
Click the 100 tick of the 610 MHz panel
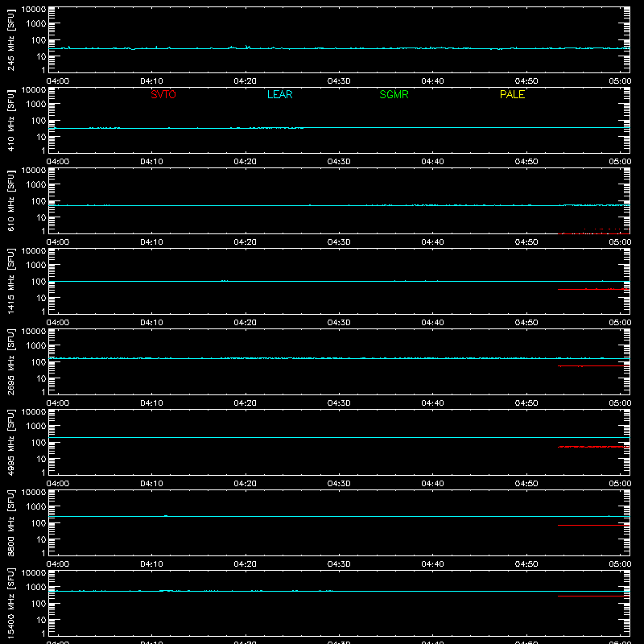39,200
